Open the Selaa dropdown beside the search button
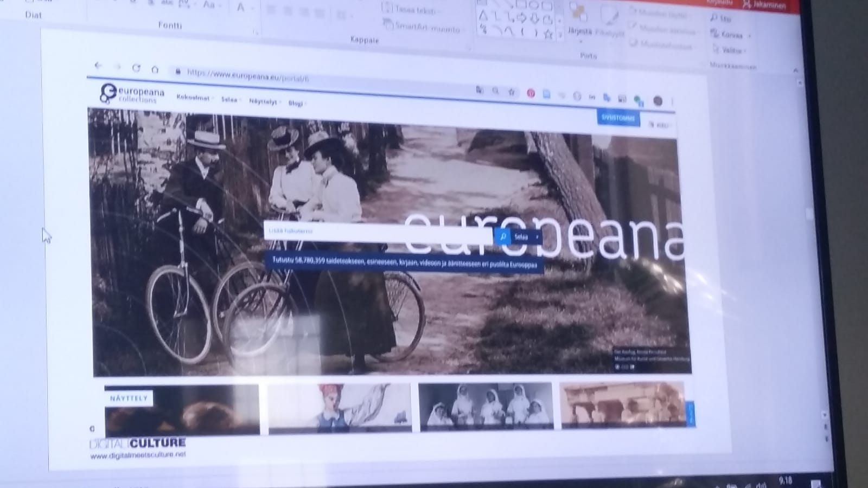The height and width of the screenshot is (488, 868). [527, 237]
